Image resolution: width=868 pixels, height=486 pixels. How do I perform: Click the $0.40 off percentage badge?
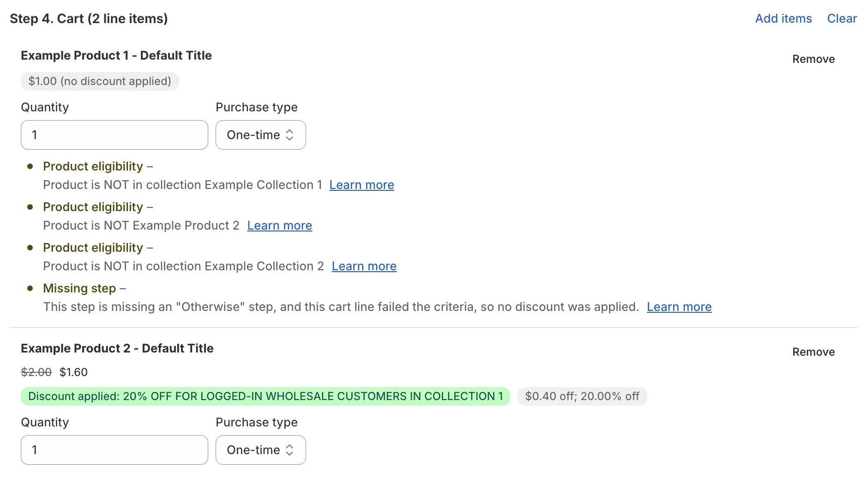[582, 396]
